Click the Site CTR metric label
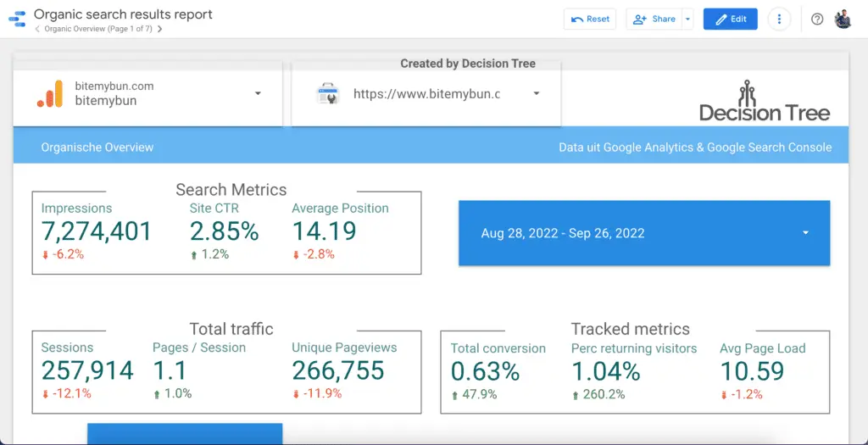868x445 pixels. coord(214,209)
